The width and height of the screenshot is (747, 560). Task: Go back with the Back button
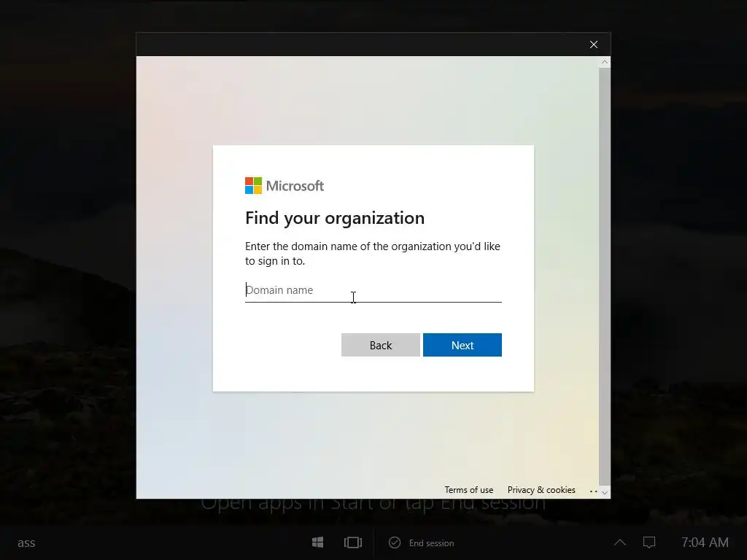click(x=380, y=345)
